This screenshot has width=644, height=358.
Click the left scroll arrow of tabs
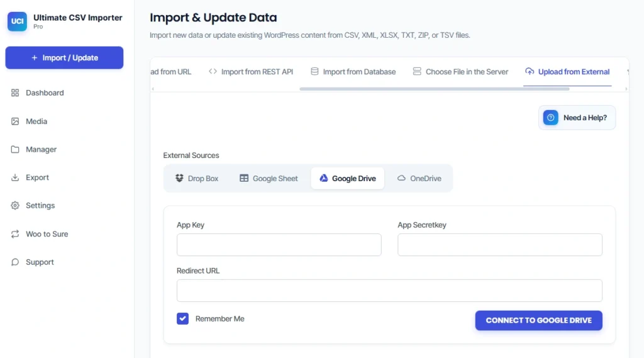pos(153,89)
